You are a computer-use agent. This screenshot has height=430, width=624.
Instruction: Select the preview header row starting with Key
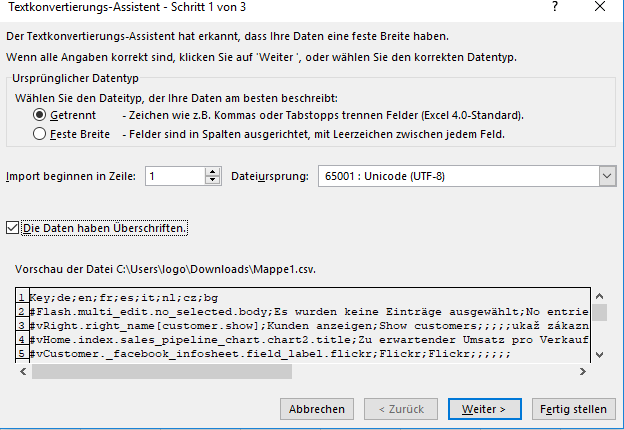(120, 298)
